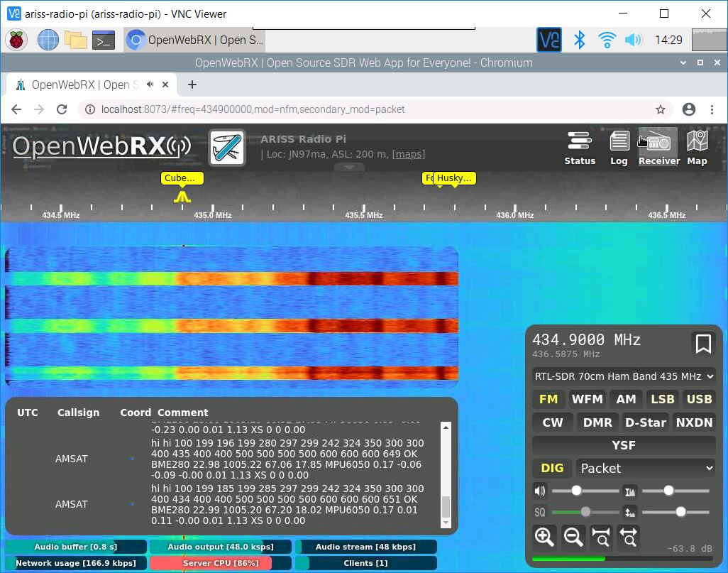Open a new Chromium tab
The width and height of the screenshot is (728, 573).
click(x=192, y=84)
